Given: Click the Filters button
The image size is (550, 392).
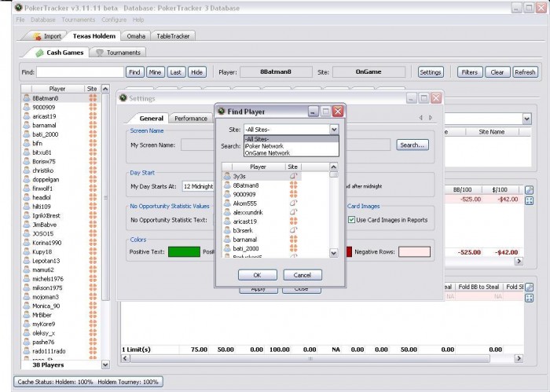Looking at the screenshot, I should [x=470, y=72].
